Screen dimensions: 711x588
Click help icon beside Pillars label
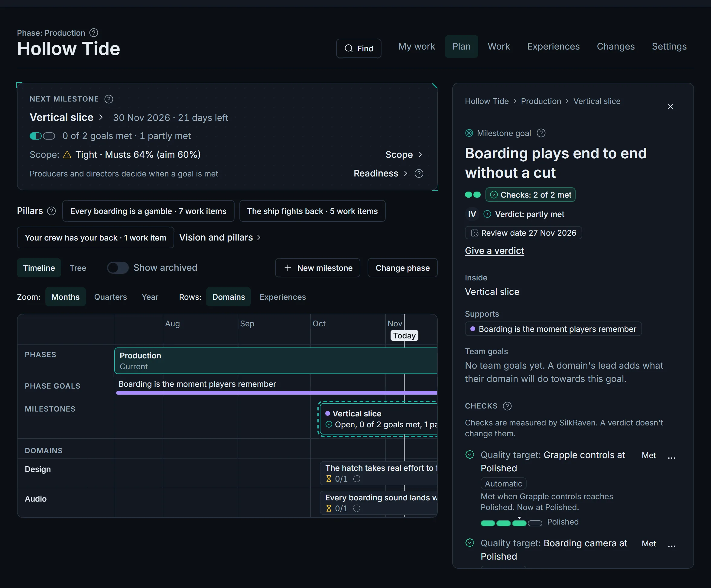click(51, 211)
